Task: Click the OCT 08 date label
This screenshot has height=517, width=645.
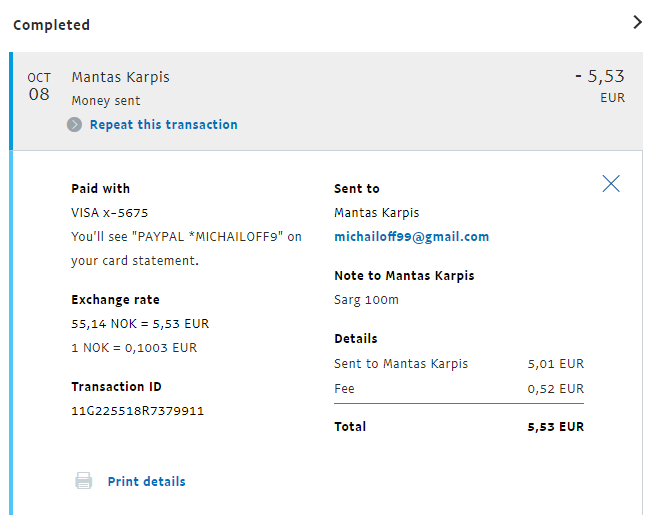Action: tap(39, 87)
